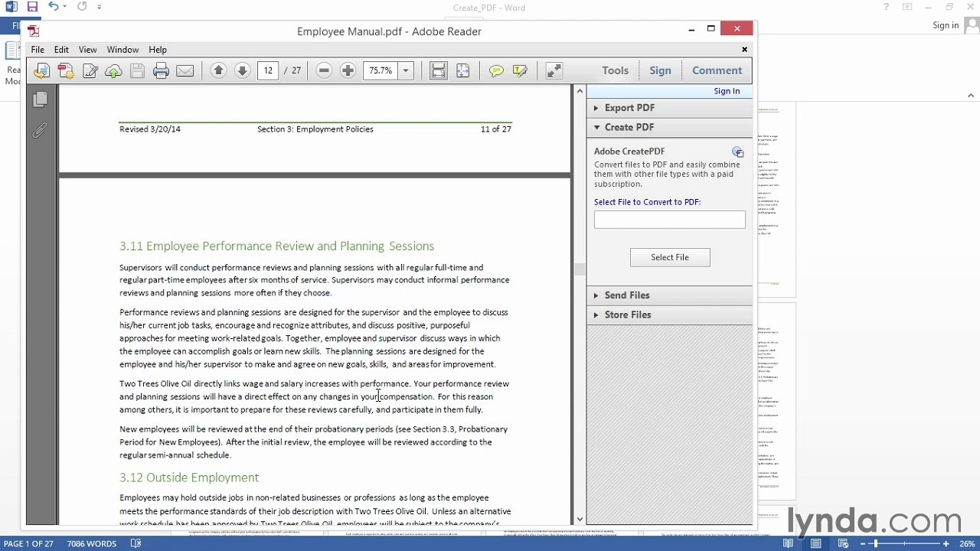Image resolution: width=980 pixels, height=551 pixels.
Task: Open the Sign pane tab
Action: point(660,70)
